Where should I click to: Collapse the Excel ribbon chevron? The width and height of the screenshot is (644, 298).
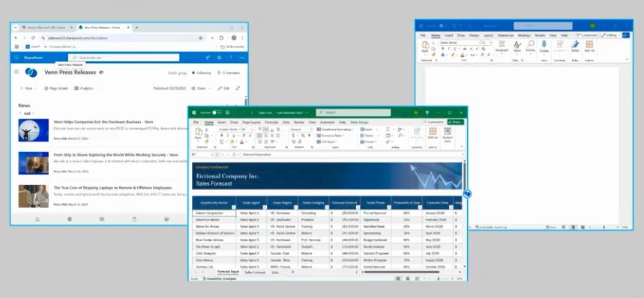click(x=461, y=146)
